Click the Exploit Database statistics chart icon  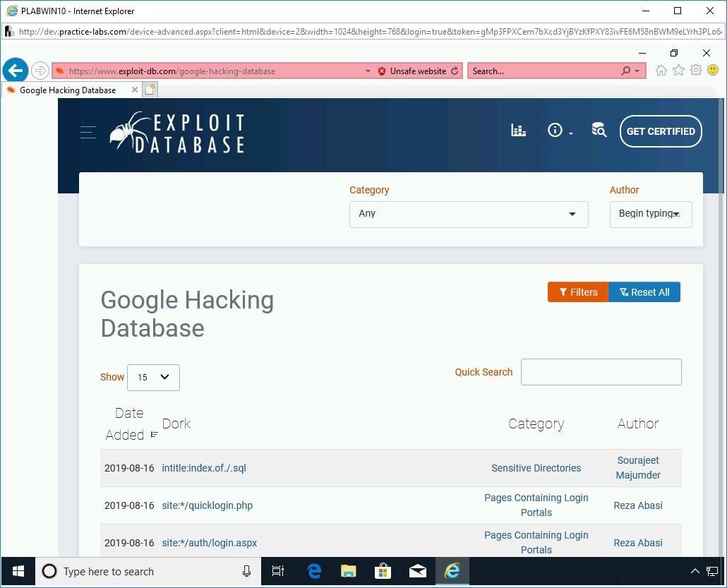point(518,131)
